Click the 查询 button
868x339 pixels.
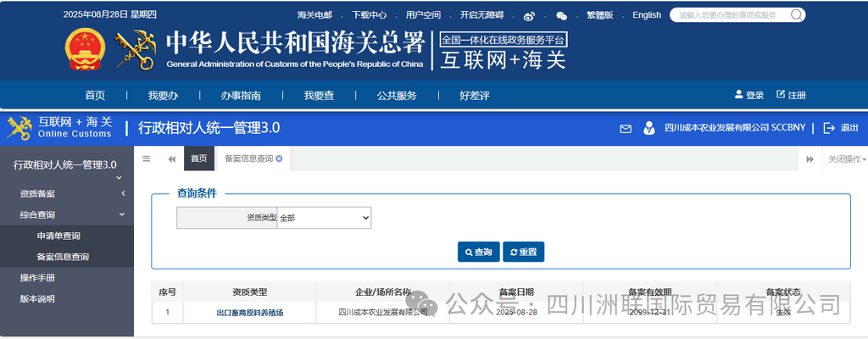click(478, 253)
